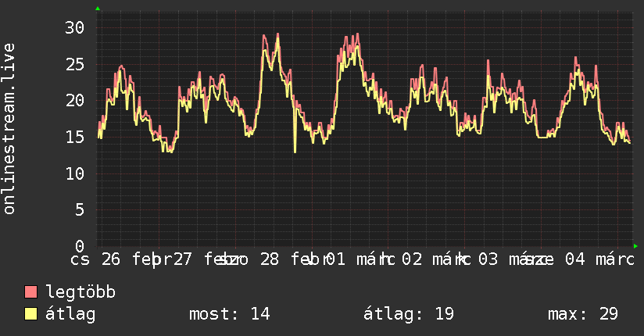Image resolution: width=644 pixels, height=336 pixels.
Task: Click the y-axis label 10
Action: [75, 173]
